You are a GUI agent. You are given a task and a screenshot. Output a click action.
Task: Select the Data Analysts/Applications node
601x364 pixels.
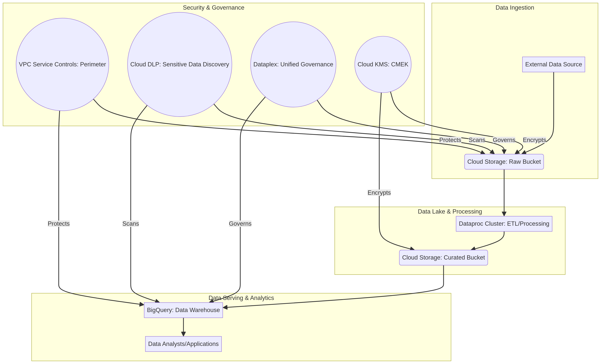[183, 344]
